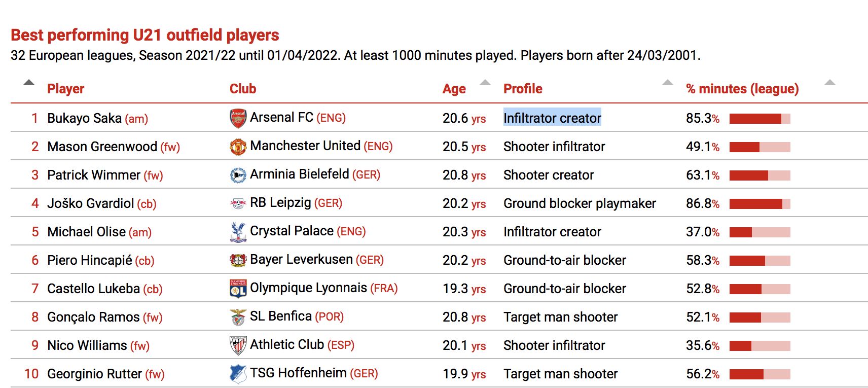Click the Manchester United club crest
Image resolution: width=868 pixels, height=388 pixels.
pos(238,147)
